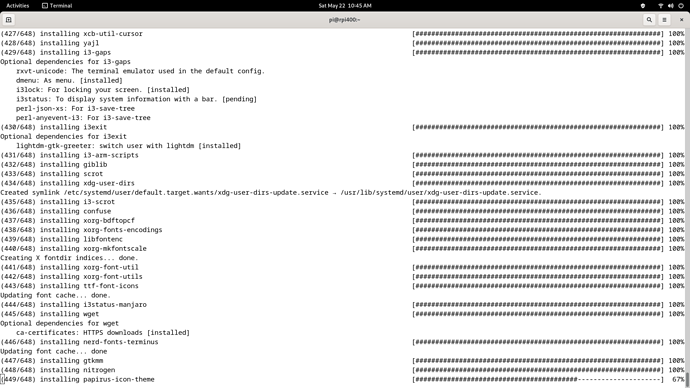
Task: Click the i3status [pending] line
Action: [136, 99]
